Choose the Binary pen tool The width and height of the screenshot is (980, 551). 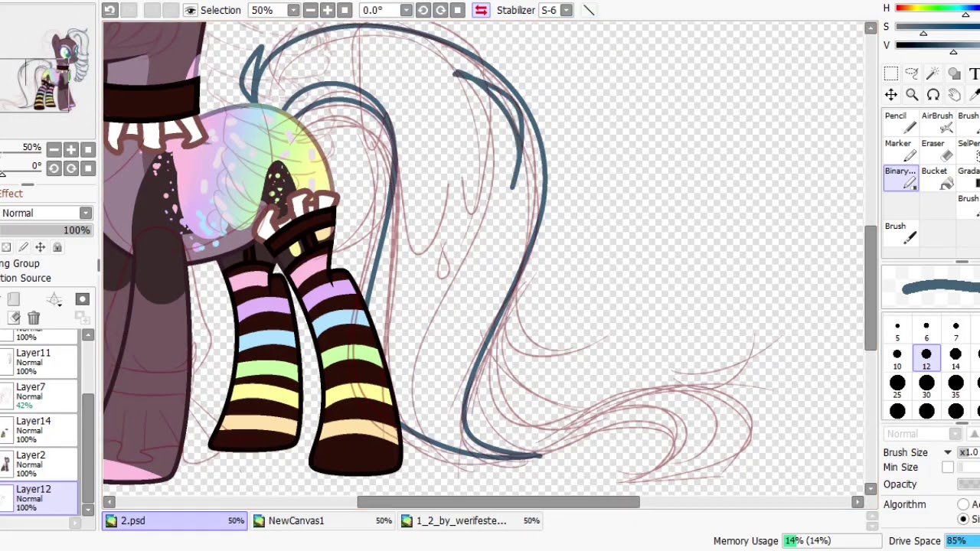(900, 178)
